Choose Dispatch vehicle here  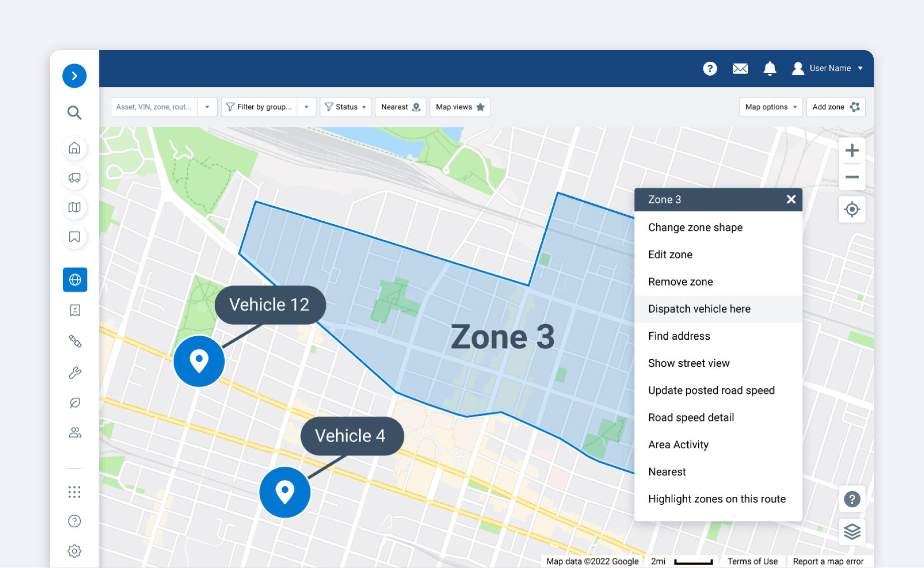click(x=718, y=309)
